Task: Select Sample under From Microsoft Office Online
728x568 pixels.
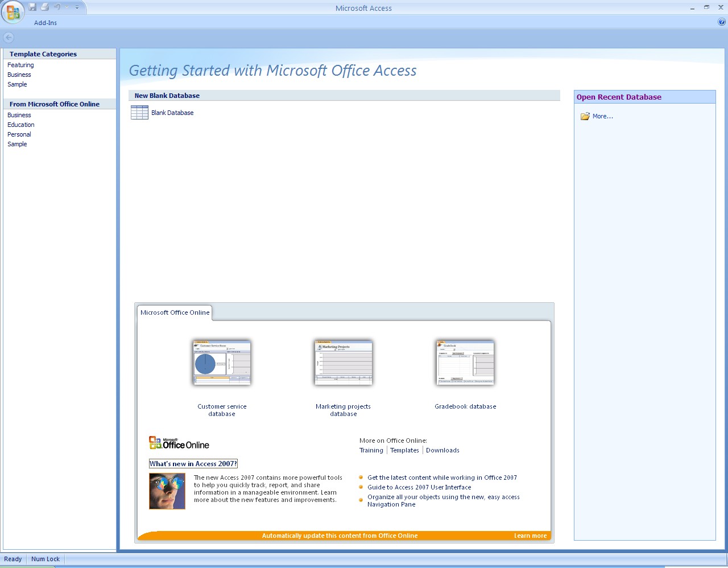Action: pos(17,144)
